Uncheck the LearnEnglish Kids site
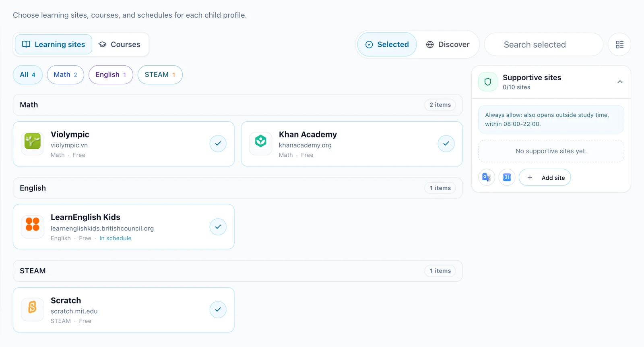The image size is (644, 347). click(218, 227)
